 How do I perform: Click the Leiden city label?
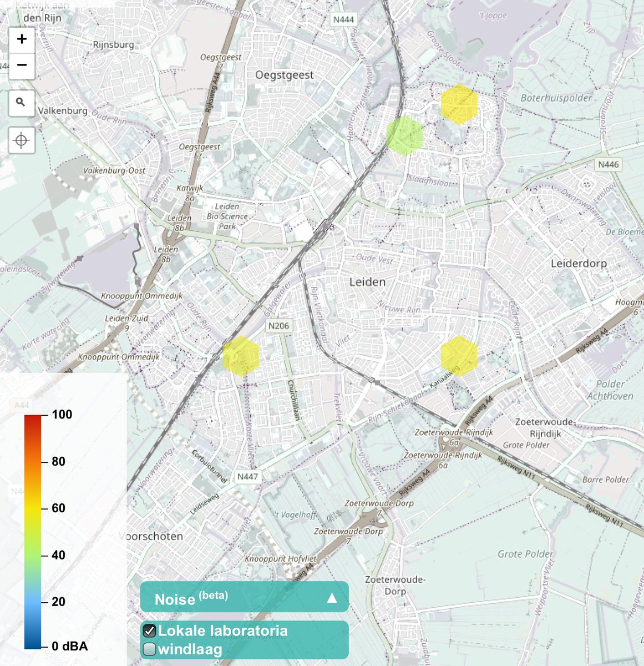tap(367, 282)
